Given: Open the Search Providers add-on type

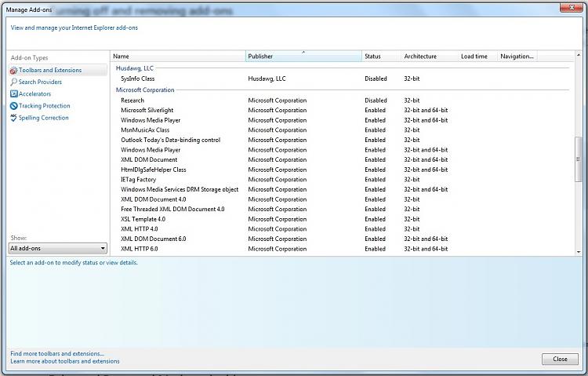Looking at the screenshot, I should (40, 82).
